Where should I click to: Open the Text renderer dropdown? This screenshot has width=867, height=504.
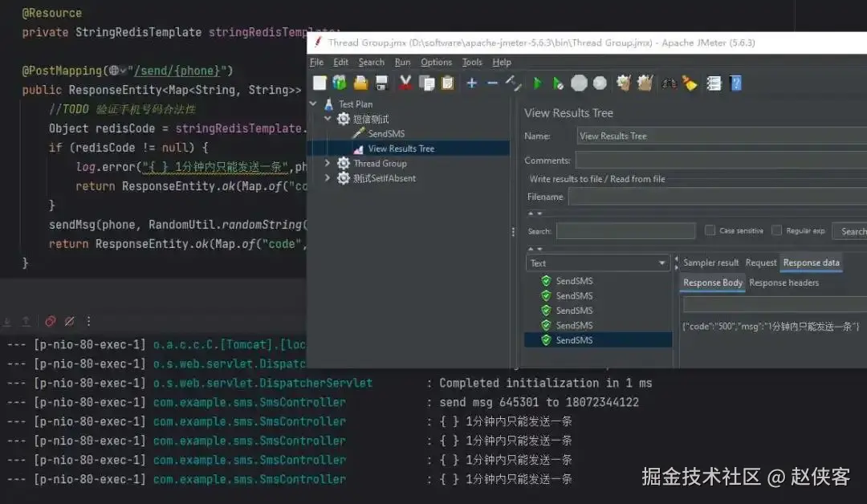pyautogui.click(x=598, y=263)
